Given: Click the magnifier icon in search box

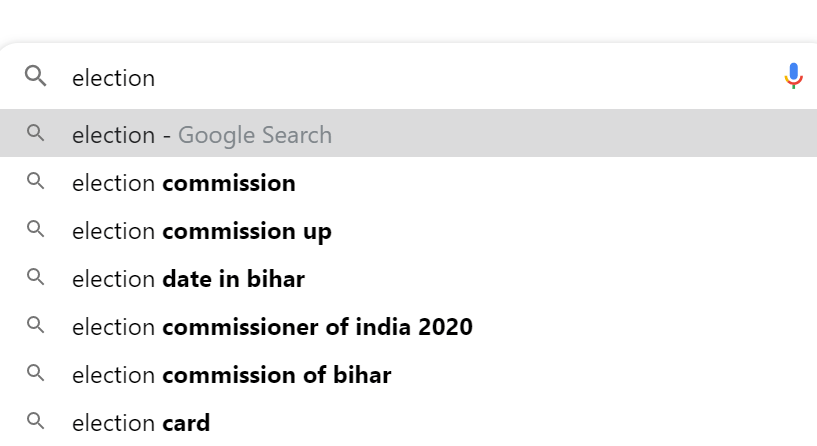Looking at the screenshot, I should click(x=35, y=76).
